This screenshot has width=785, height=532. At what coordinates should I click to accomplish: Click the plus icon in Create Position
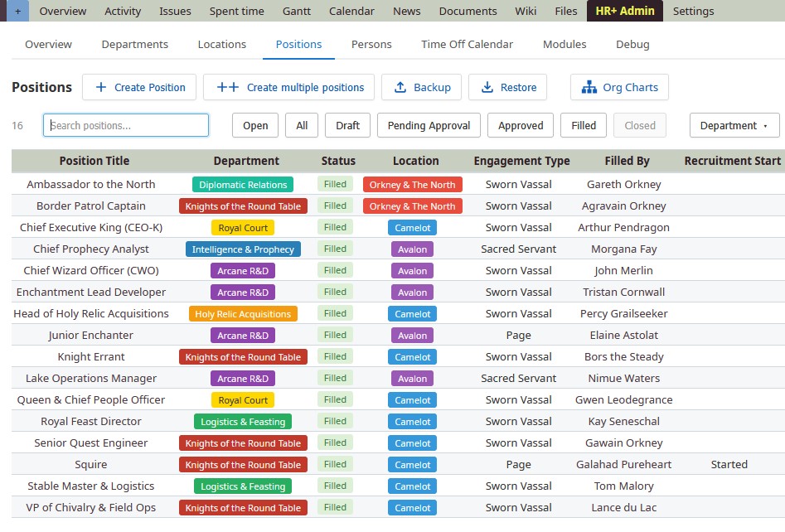101,87
